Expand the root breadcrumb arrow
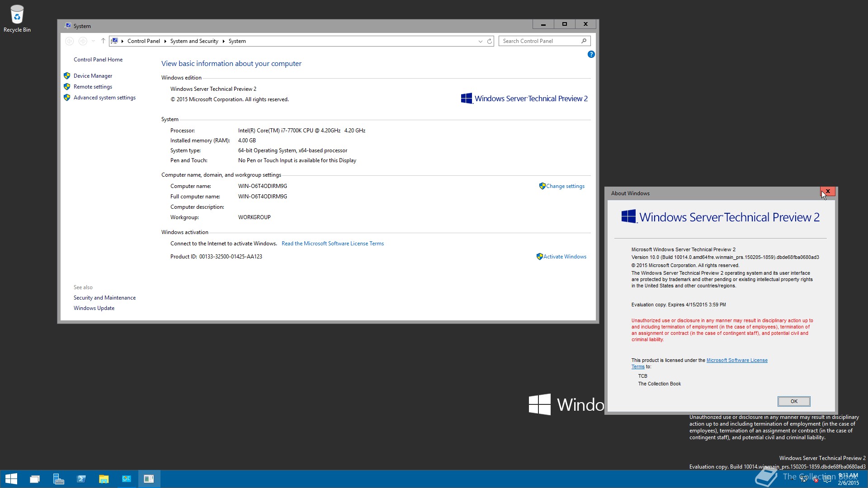The image size is (868, 488). tap(123, 41)
